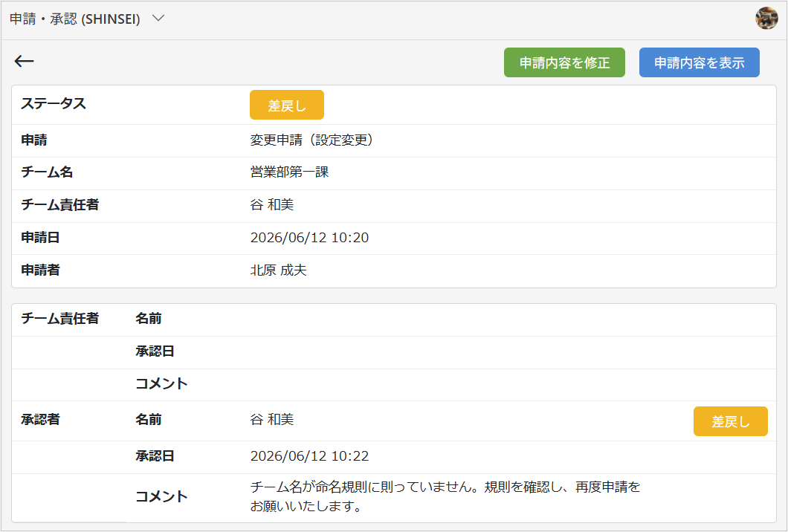This screenshot has width=788, height=532.
Task: Select the applicant name 北原 成夫
Action: (x=279, y=270)
